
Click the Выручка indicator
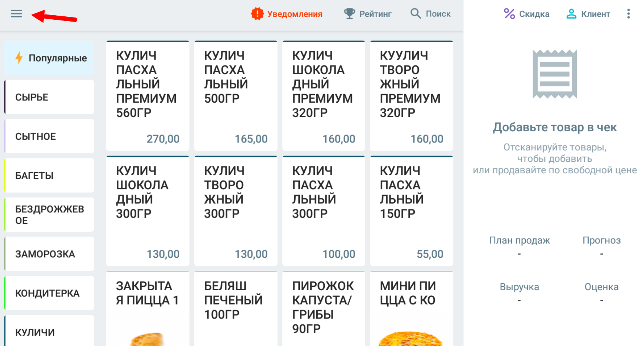pyautogui.click(x=519, y=293)
